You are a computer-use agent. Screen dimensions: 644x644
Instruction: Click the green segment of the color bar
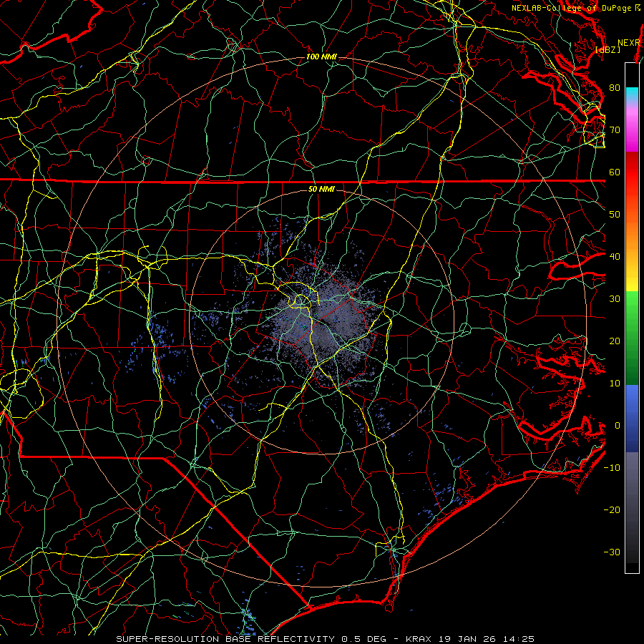coord(632,338)
